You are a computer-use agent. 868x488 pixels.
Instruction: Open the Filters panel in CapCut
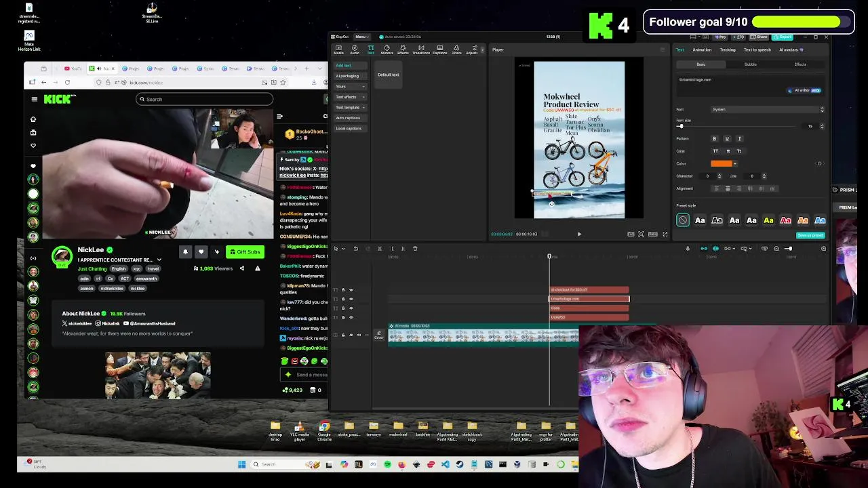coord(456,49)
